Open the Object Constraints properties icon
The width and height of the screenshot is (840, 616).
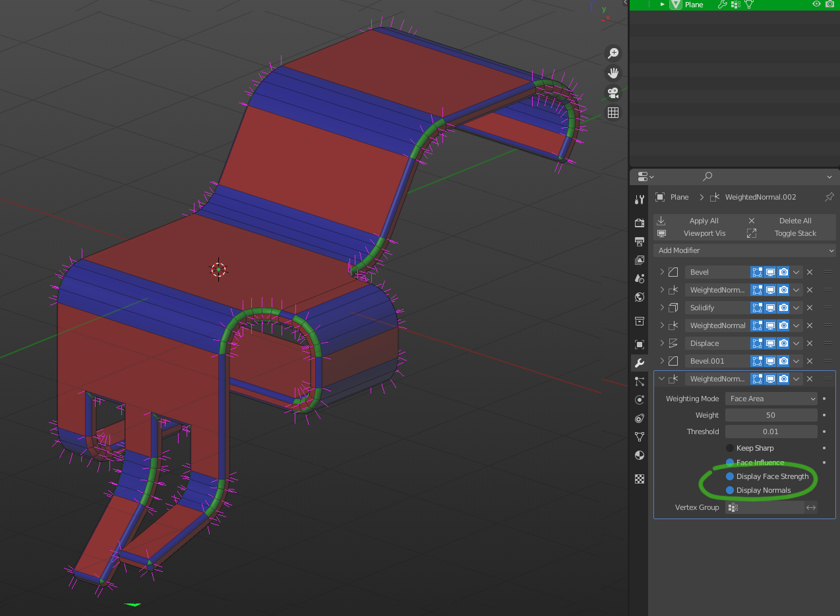(639, 418)
